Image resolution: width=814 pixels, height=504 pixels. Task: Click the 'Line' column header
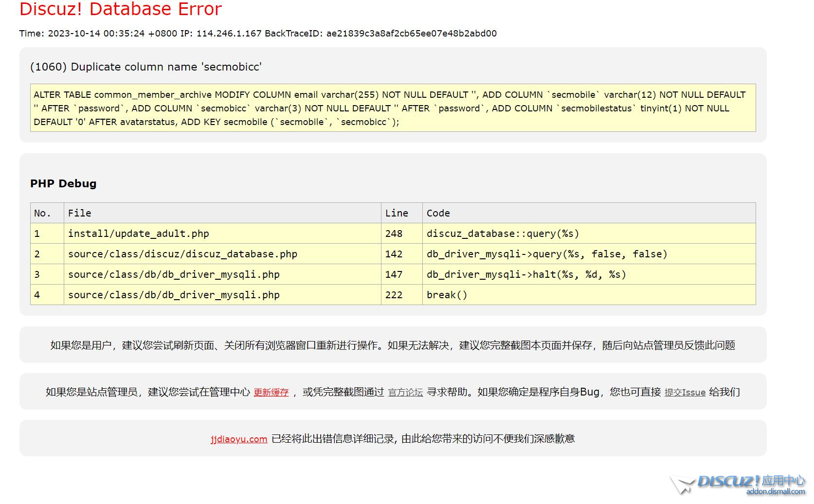click(x=402, y=213)
